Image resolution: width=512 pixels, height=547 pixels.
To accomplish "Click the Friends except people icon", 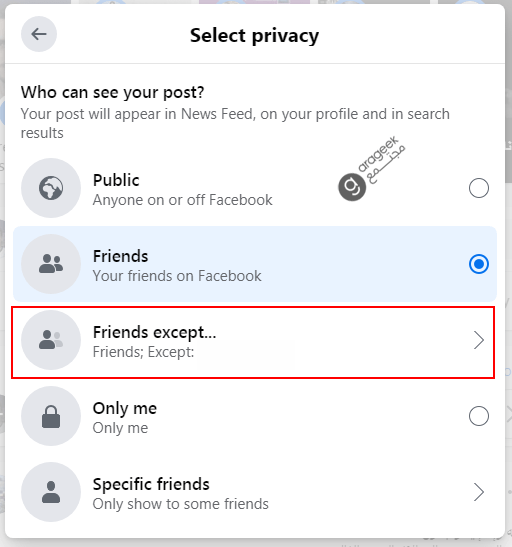I will coord(51,340).
